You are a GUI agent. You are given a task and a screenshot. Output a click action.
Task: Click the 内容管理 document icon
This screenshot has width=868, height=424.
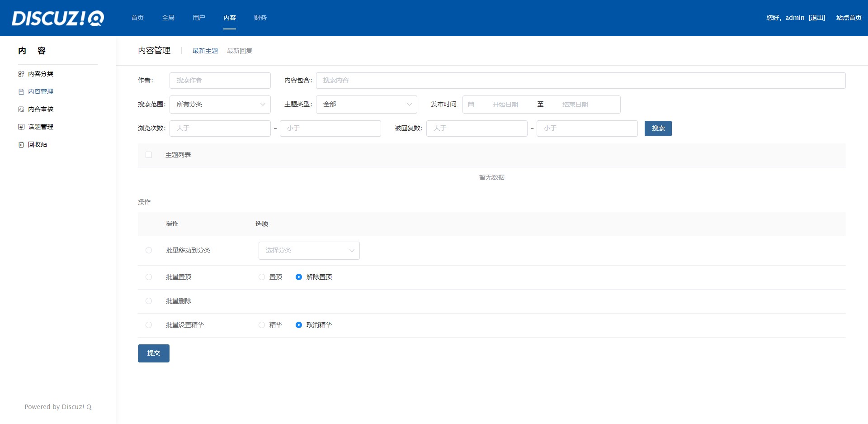tap(21, 92)
